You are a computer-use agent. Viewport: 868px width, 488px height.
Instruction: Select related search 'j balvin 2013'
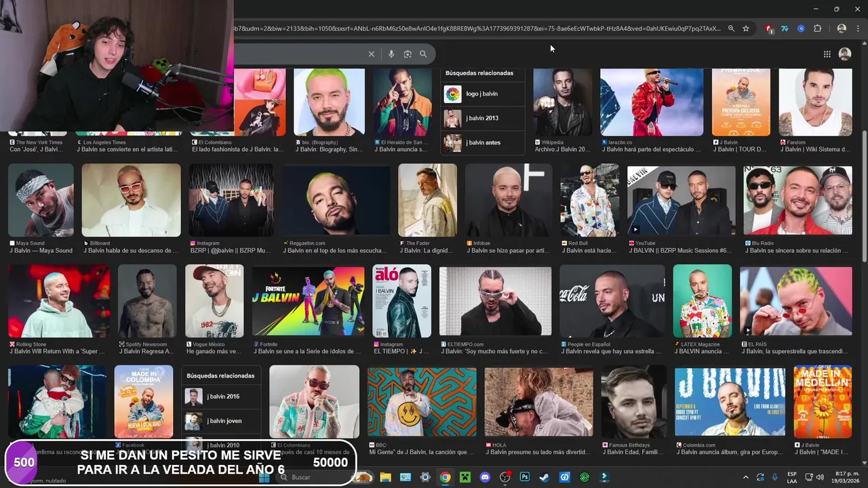[482, 119]
